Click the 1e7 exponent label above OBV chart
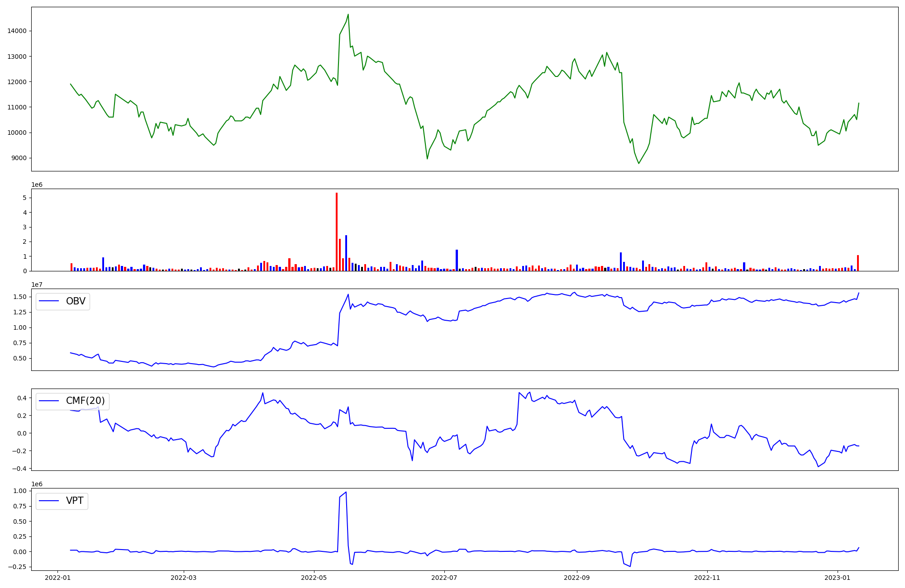 [37, 285]
